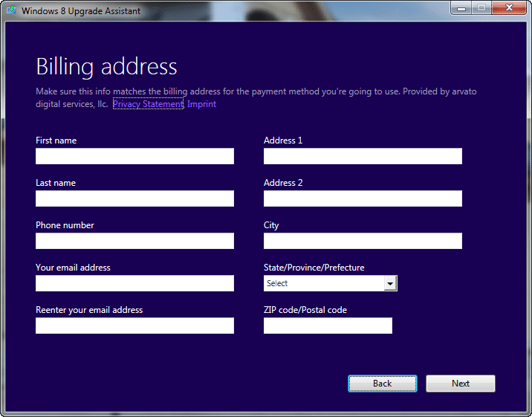Click the Last name label
Image resolution: width=532 pixels, height=417 pixels.
(56, 183)
